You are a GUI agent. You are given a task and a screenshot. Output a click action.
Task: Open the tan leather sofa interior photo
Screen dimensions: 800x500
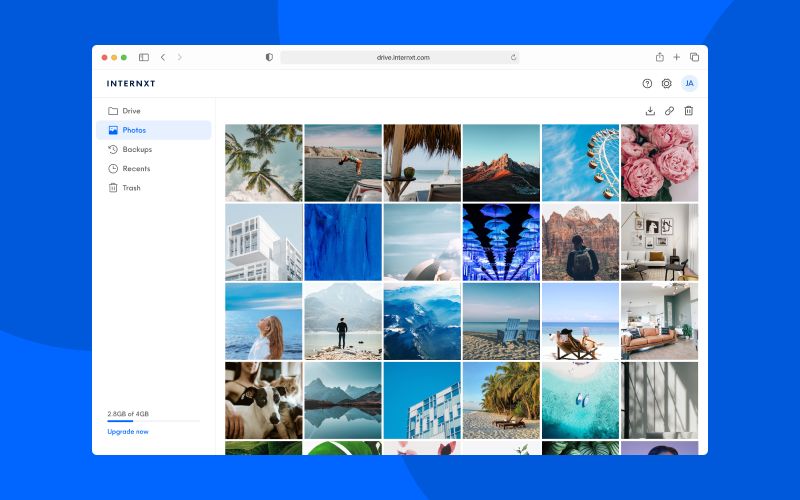[x=659, y=321]
